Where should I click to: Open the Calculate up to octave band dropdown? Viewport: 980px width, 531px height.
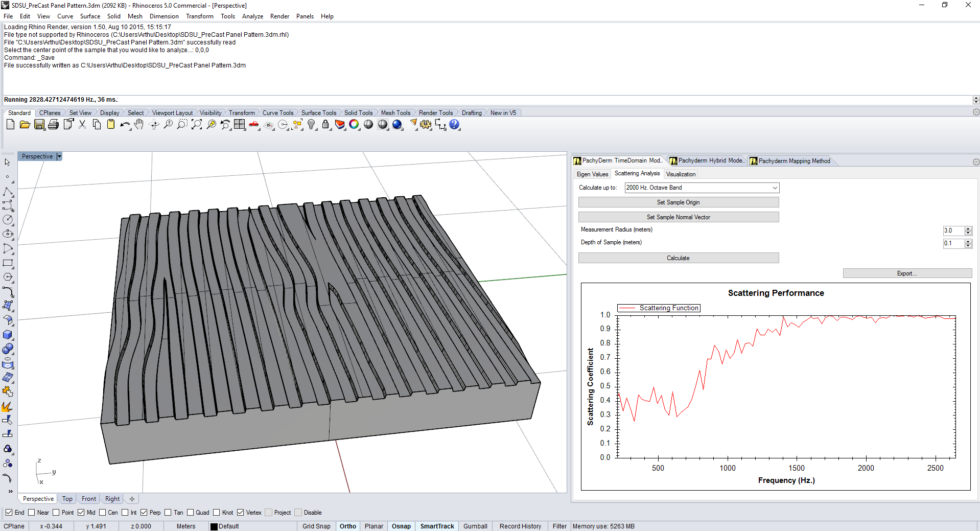[x=775, y=188]
